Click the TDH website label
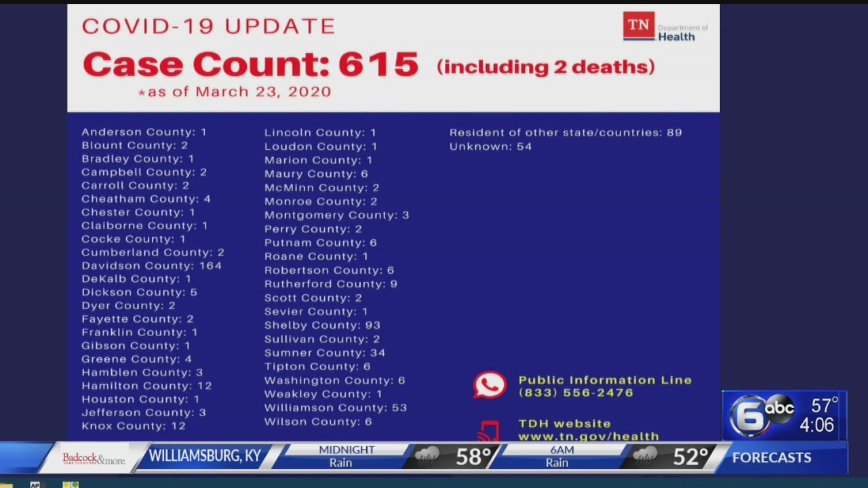The height and width of the screenshot is (488, 868). click(565, 424)
